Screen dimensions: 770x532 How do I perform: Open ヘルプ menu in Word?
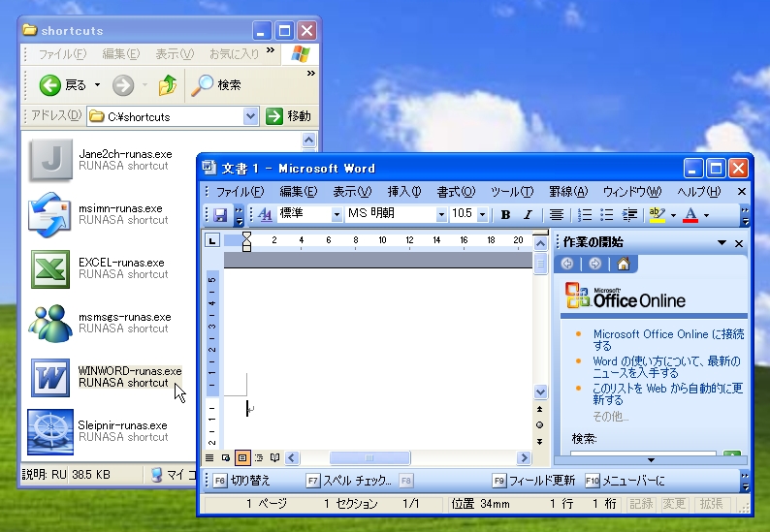tap(699, 192)
